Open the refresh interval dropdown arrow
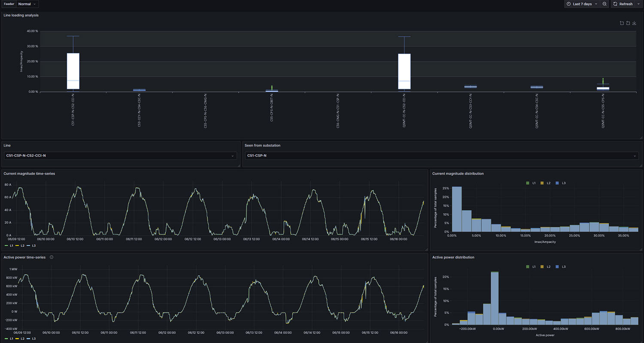The width and height of the screenshot is (644, 343). (x=639, y=4)
